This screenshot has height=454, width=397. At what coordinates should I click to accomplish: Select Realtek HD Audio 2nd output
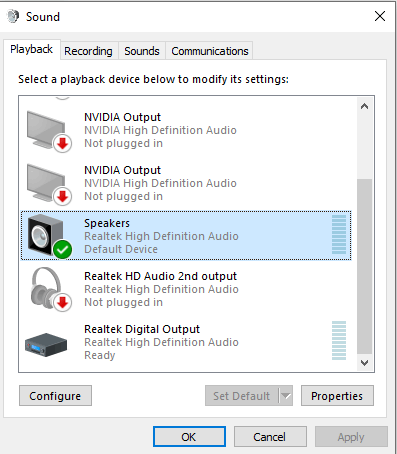click(x=186, y=289)
